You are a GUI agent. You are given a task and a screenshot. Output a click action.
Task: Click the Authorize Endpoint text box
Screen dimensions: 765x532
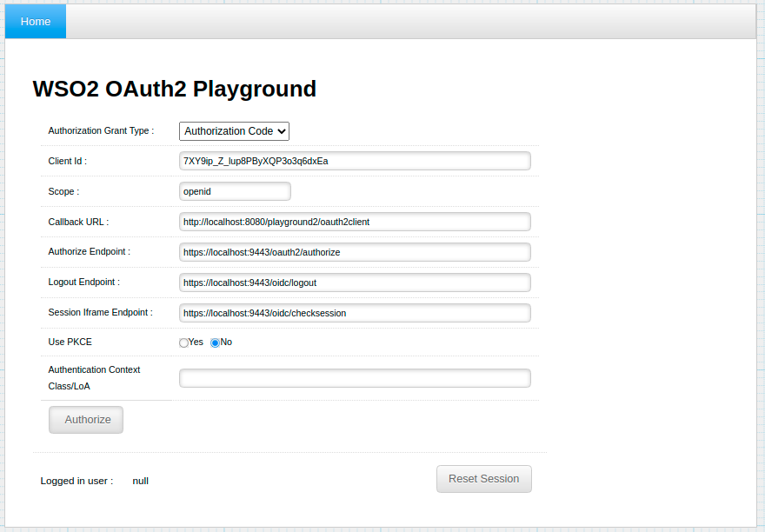(355, 252)
